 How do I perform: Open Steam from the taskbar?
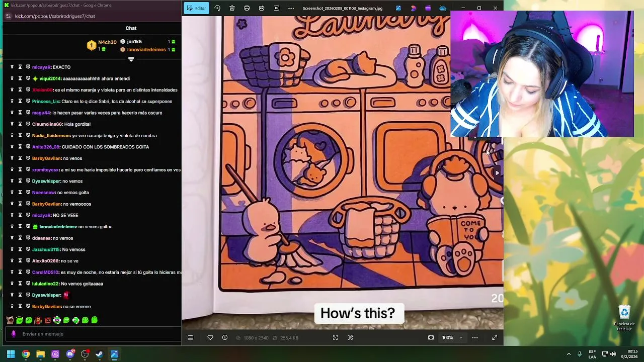click(100, 354)
